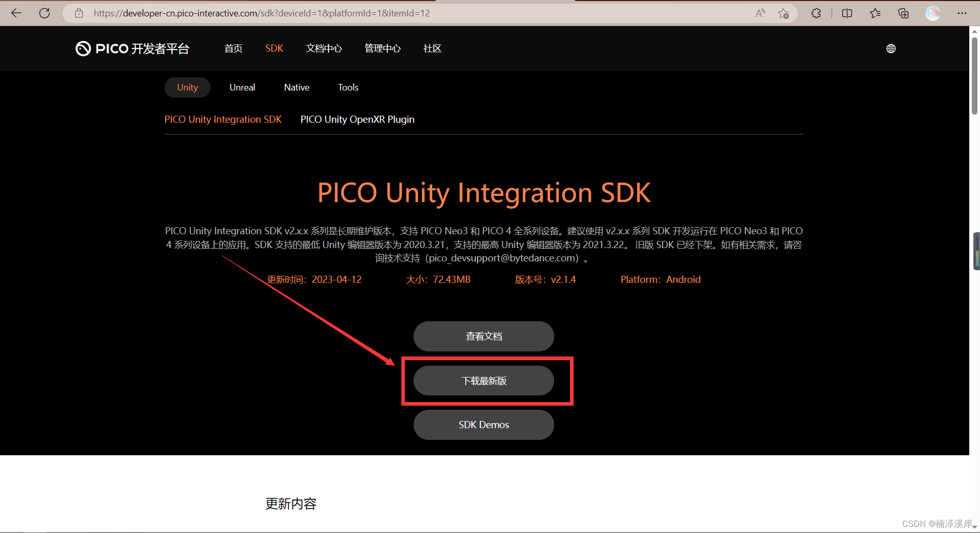Click the PICO 开发者平台 logo
The width and height of the screenshot is (980, 533).
pos(132,49)
